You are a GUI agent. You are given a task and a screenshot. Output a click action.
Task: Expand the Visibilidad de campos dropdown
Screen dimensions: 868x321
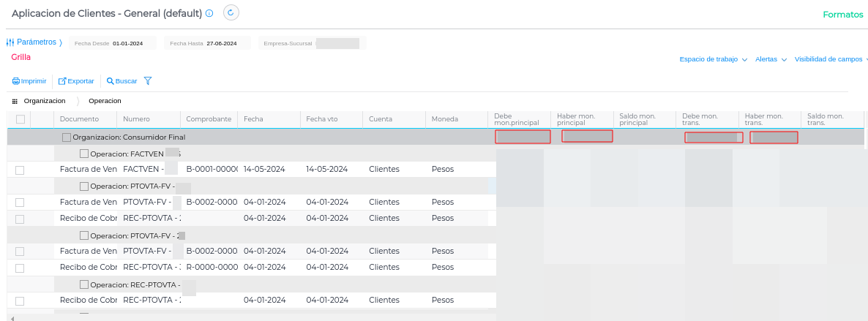pyautogui.click(x=831, y=59)
